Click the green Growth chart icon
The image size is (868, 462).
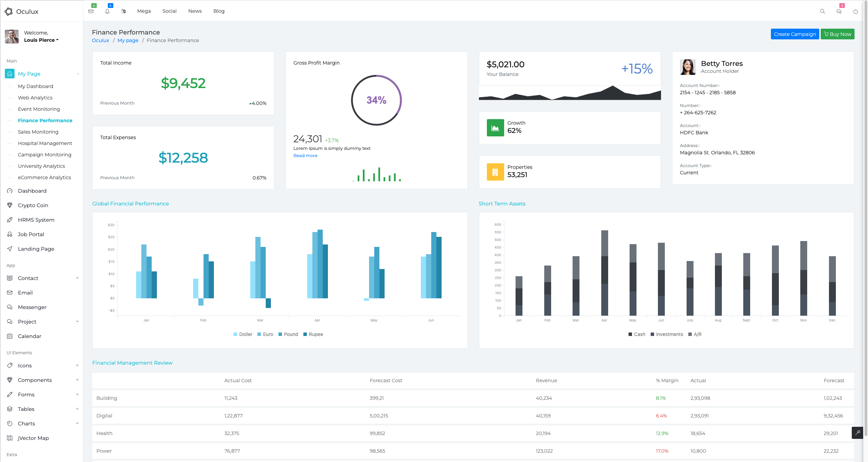(x=495, y=128)
